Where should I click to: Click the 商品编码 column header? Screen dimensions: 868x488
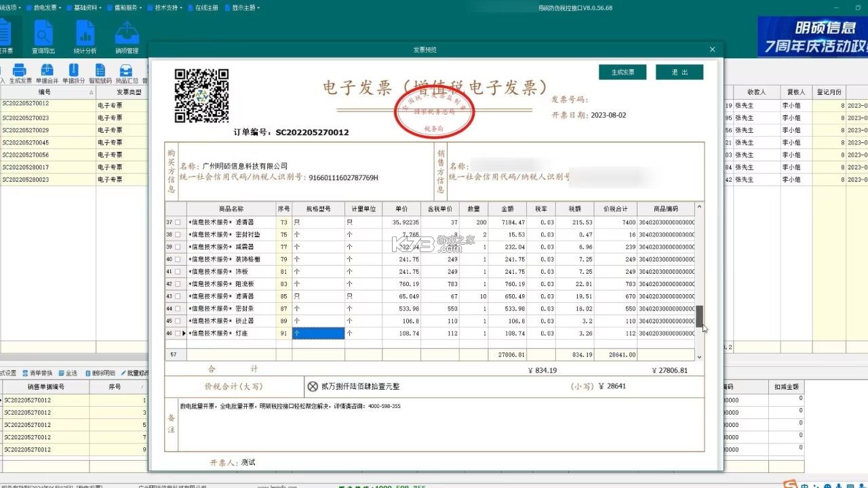tap(666, 209)
